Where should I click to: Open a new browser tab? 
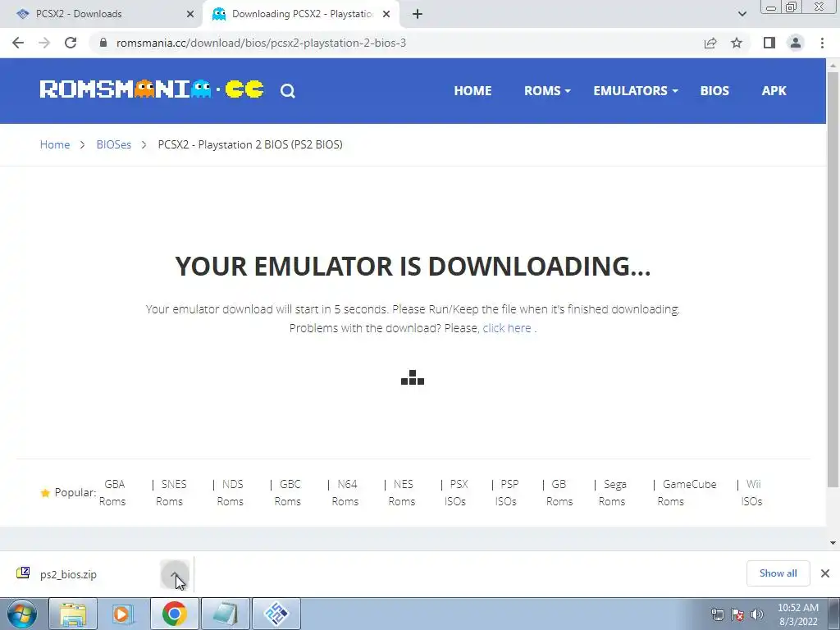click(418, 14)
